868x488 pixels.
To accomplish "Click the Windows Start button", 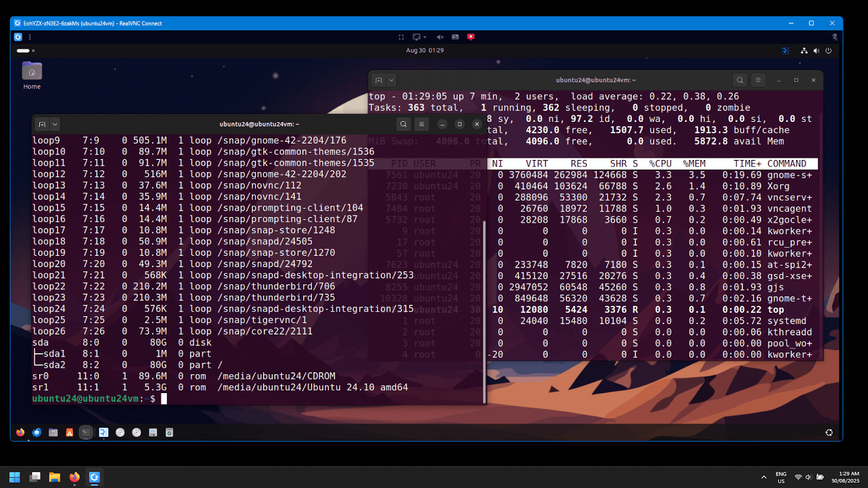I will tap(15, 477).
